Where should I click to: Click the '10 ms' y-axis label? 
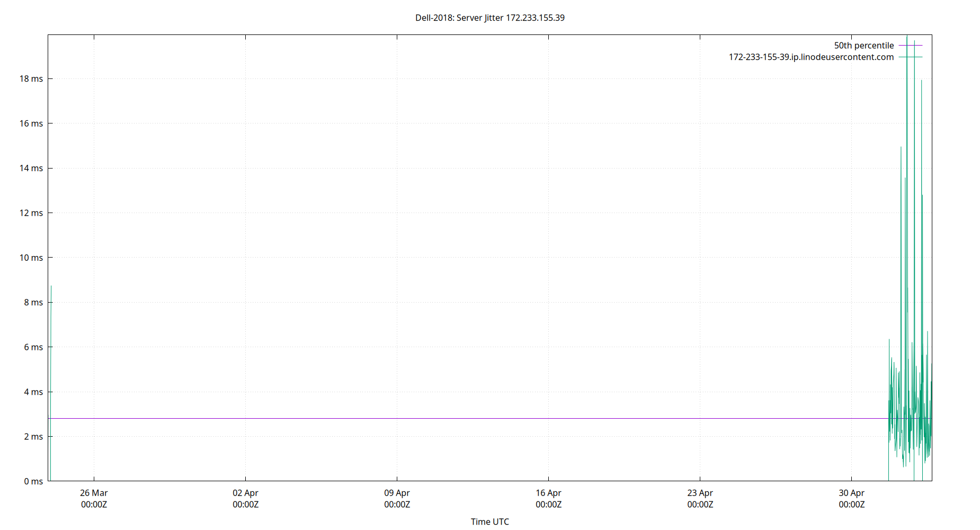coord(31,258)
